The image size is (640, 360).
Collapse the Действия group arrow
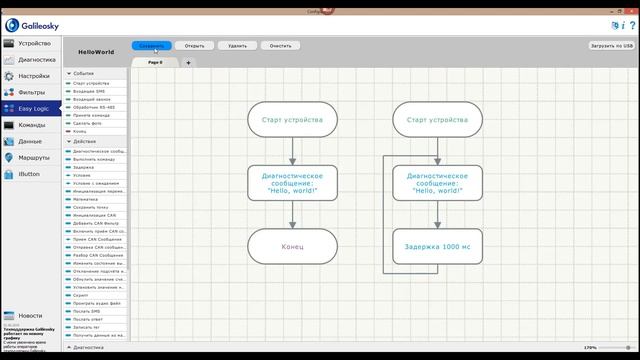pyautogui.click(x=69, y=142)
